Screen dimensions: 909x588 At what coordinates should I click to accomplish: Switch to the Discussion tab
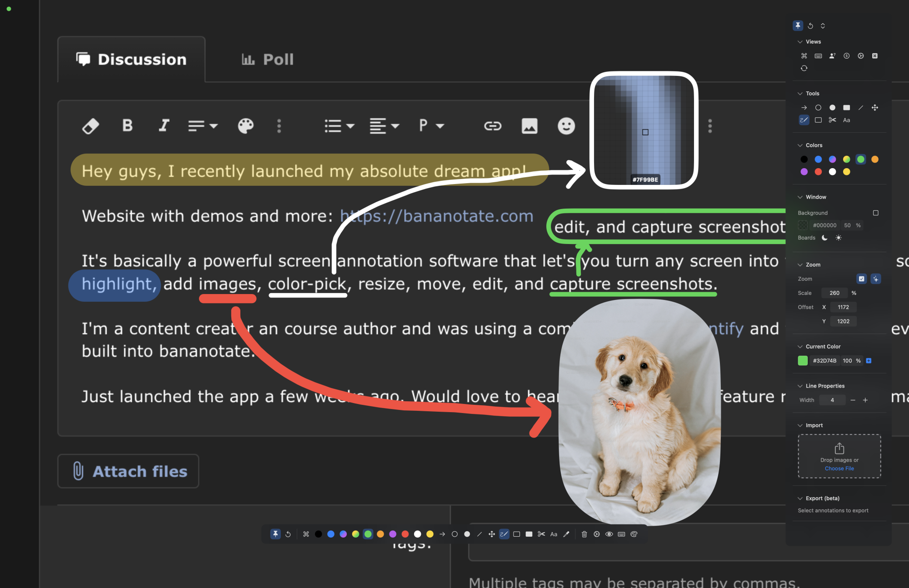pyautogui.click(x=131, y=60)
